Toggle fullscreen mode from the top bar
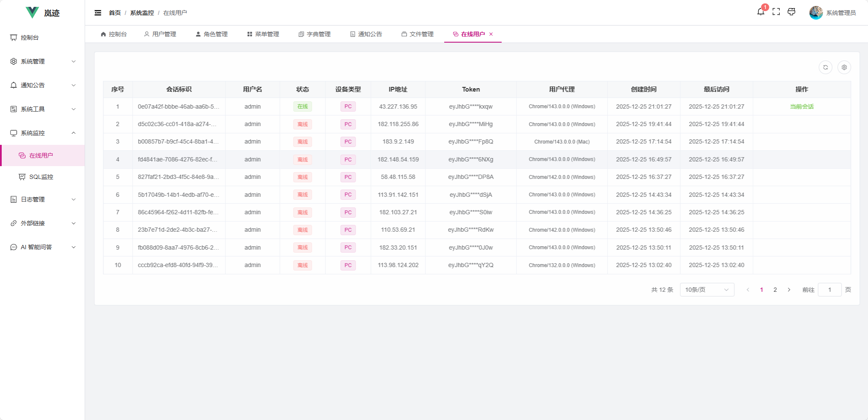 pyautogui.click(x=776, y=12)
